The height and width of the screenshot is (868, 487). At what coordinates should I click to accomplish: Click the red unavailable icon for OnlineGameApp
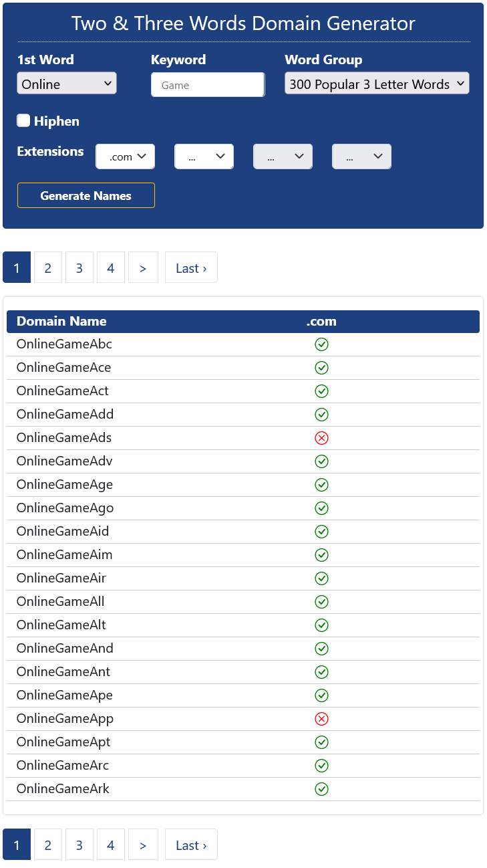coord(321,719)
